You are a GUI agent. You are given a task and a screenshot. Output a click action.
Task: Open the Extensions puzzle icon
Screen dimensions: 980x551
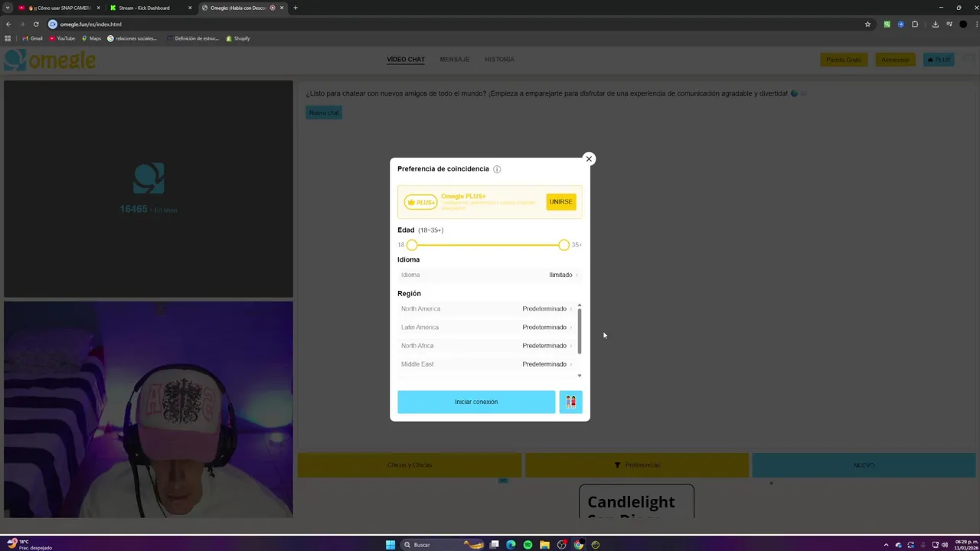[914, 24]
